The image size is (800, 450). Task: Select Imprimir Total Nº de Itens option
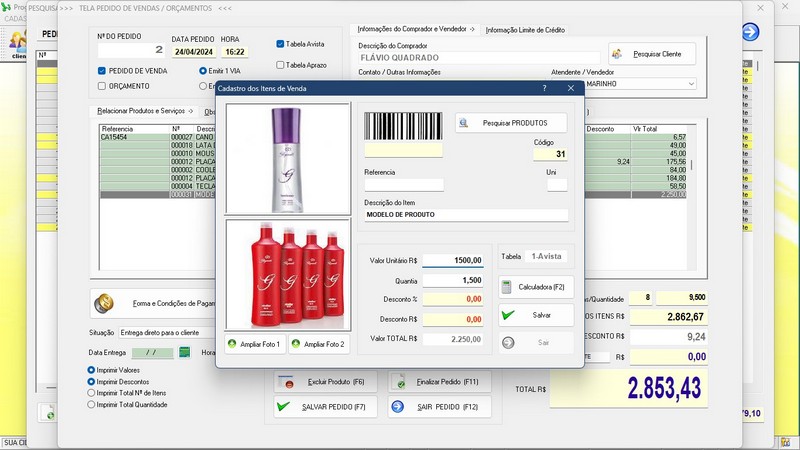pyautogui.click(x=91, y=393)
